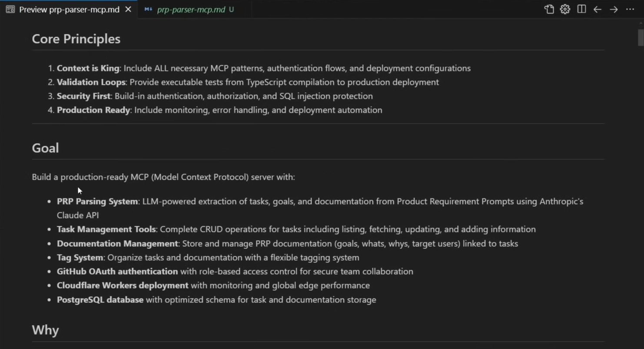644x349 pixels.
Task: Click the Core Principles heading
Action: (x=76, y=39)
